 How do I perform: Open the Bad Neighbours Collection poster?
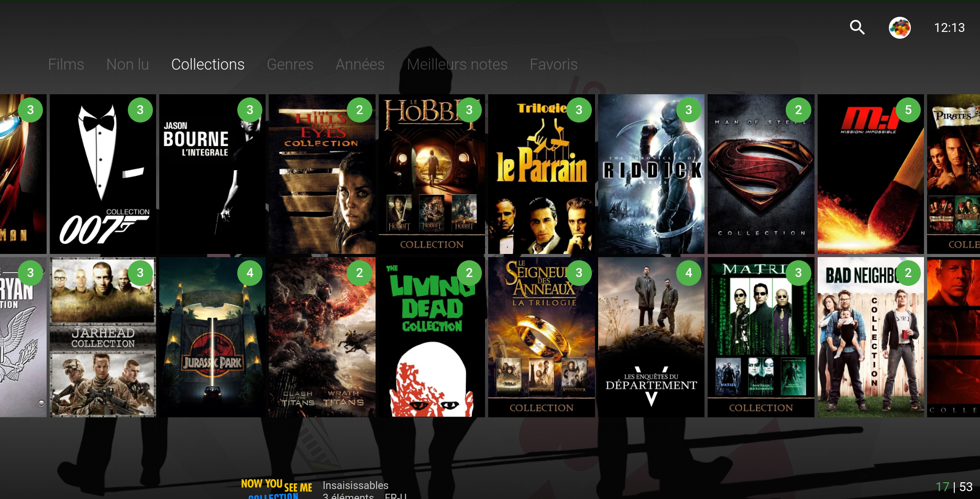(x=871, y=337)
